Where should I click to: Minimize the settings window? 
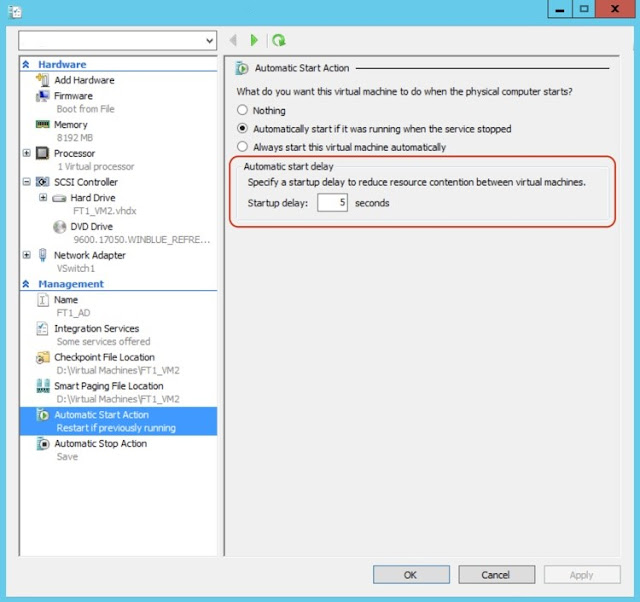560,9
